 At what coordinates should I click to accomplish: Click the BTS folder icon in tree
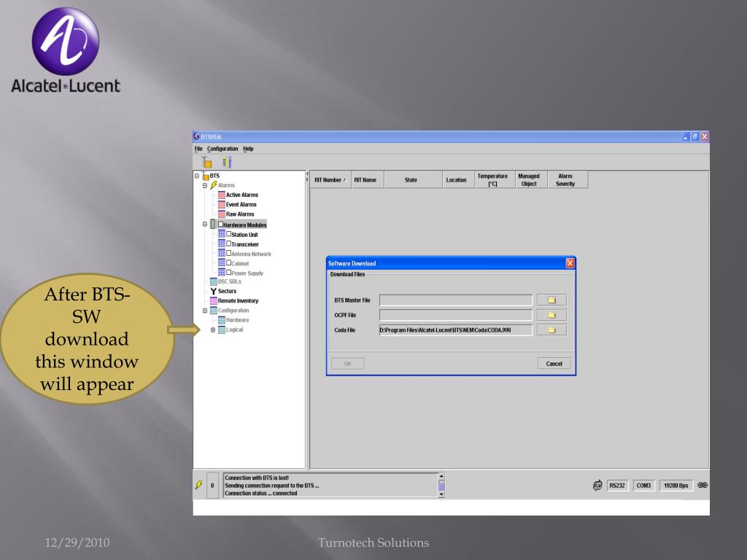205,176
